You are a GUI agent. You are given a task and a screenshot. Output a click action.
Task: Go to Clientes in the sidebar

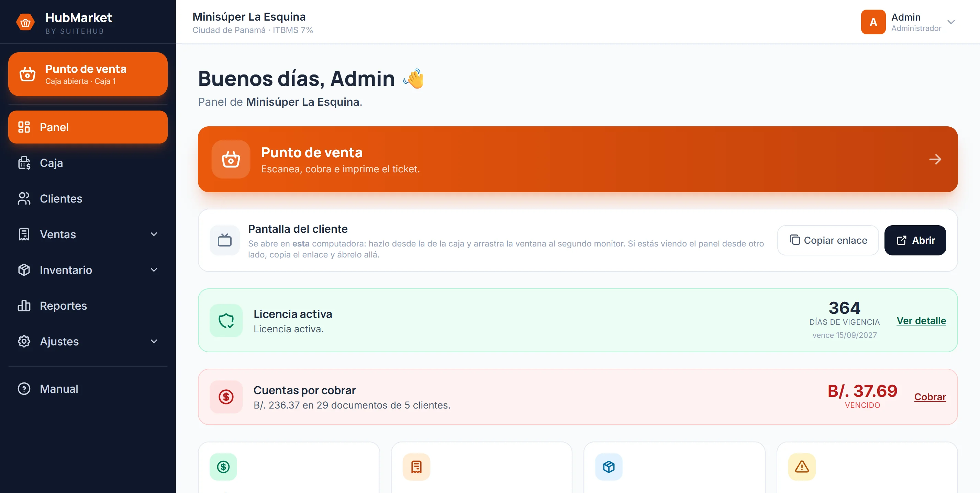click(88, 199)
